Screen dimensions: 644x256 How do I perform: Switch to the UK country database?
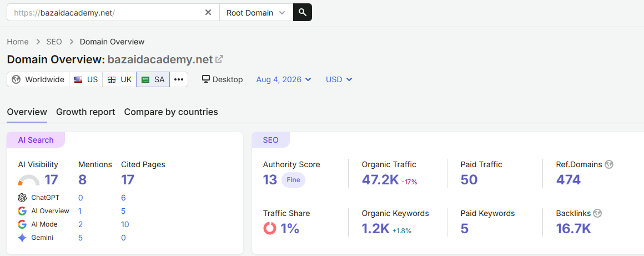point(119,80)
